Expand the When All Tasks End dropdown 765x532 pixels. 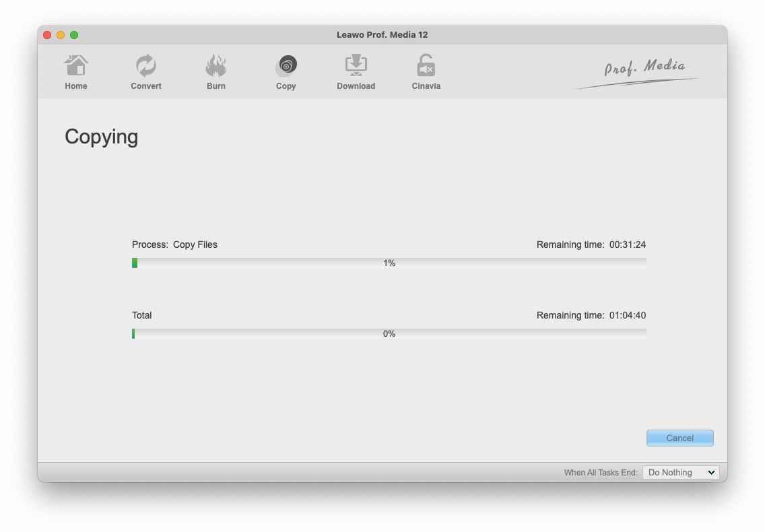coord(681,473)
